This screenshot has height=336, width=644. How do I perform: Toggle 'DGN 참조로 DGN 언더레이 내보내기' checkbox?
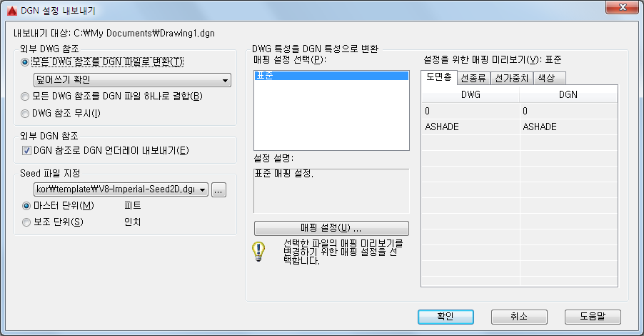coord(26,151)
